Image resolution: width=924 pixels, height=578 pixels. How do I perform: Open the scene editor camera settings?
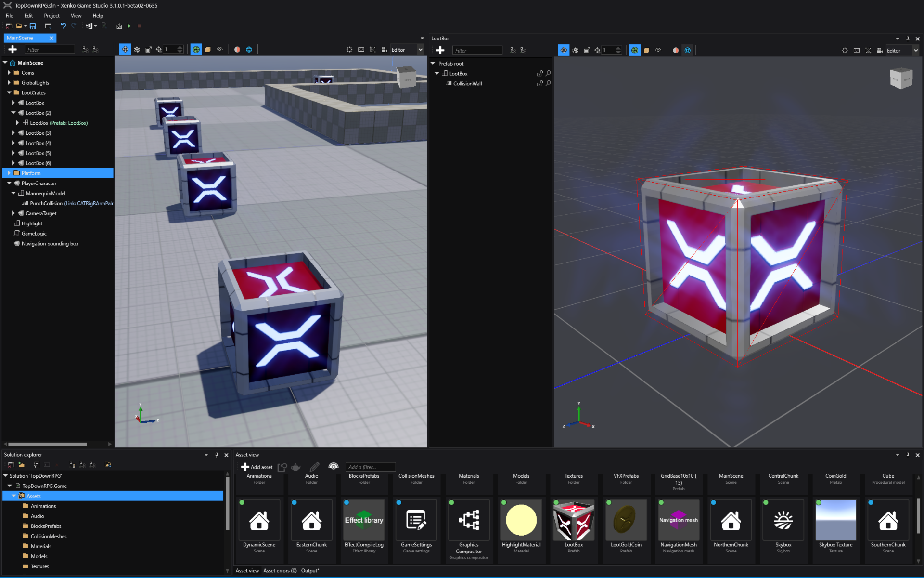coord(384,49)
